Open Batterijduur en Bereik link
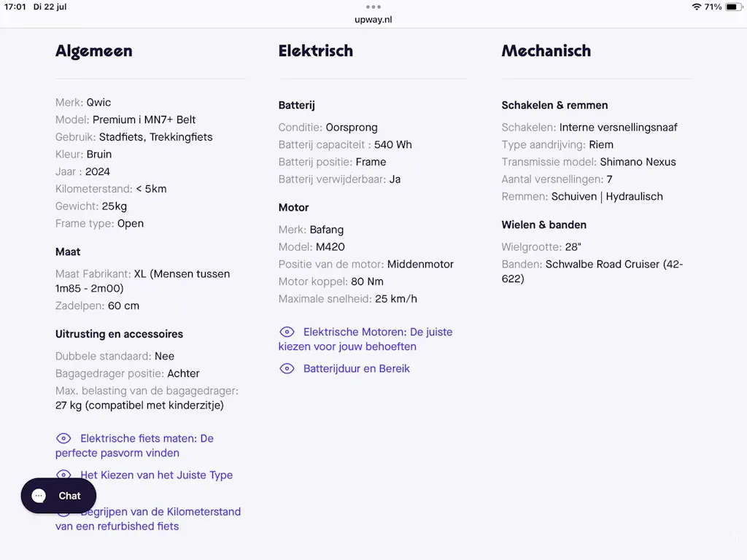The image size is (747, 560). point(356,368)
